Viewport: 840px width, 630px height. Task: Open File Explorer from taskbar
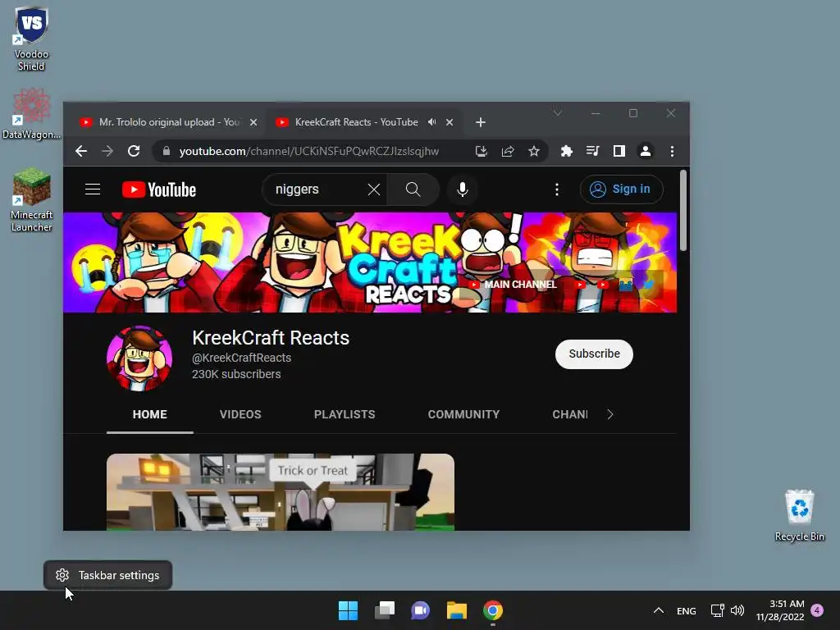point(456,610)
